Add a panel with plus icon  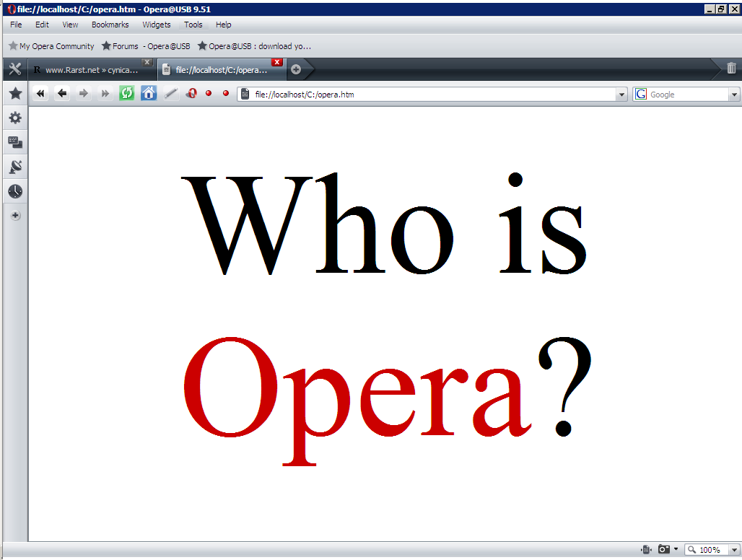16,216
